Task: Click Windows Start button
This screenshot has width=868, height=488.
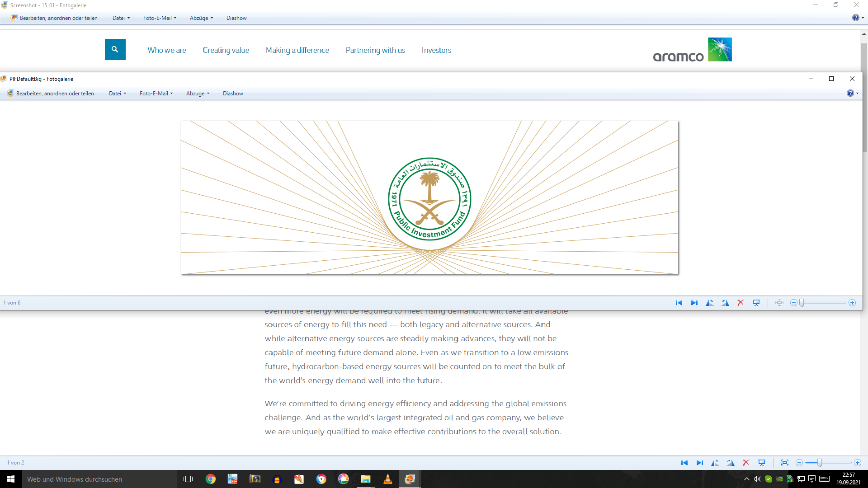Action: point(11,479)
